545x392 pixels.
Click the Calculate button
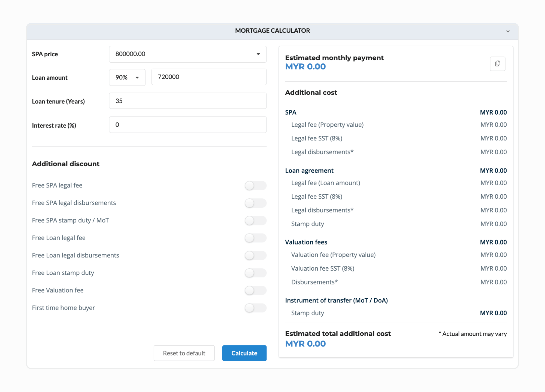click(244, 353)
